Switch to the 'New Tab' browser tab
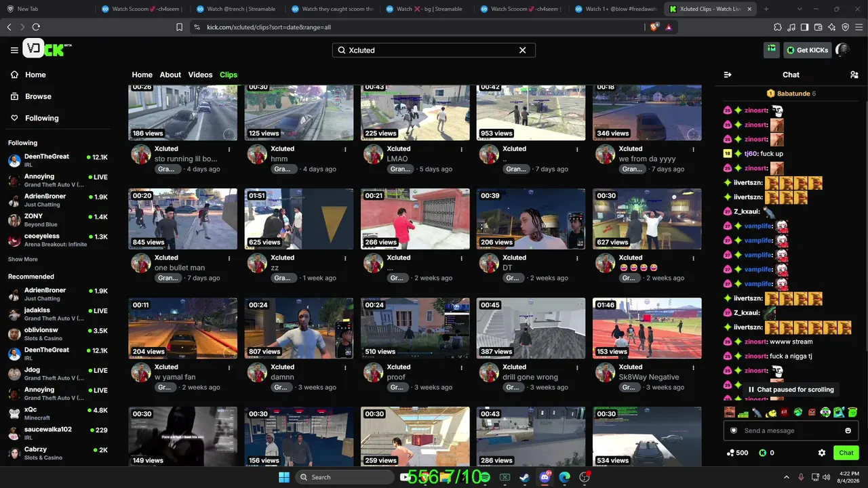868x488 pixels. (x=46, y=9)
